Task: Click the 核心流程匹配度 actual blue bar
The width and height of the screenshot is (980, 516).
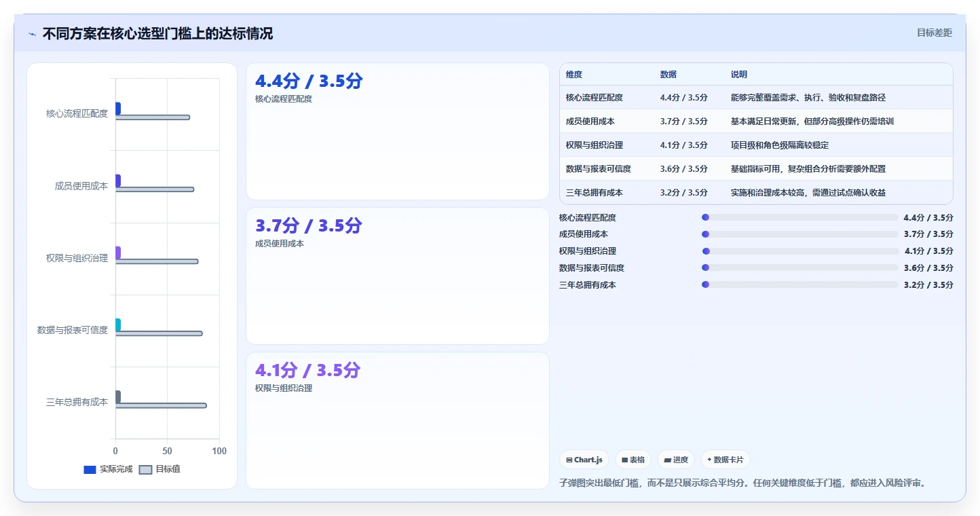Action: point(118,109)
